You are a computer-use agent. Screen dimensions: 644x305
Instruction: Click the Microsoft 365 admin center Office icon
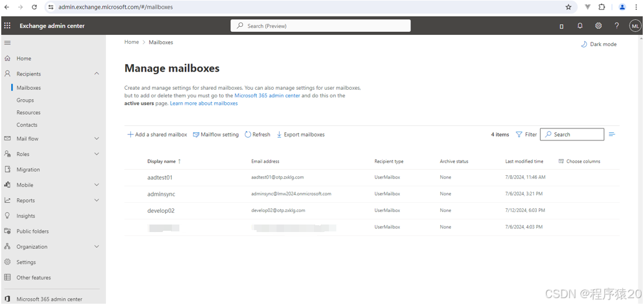7,299
